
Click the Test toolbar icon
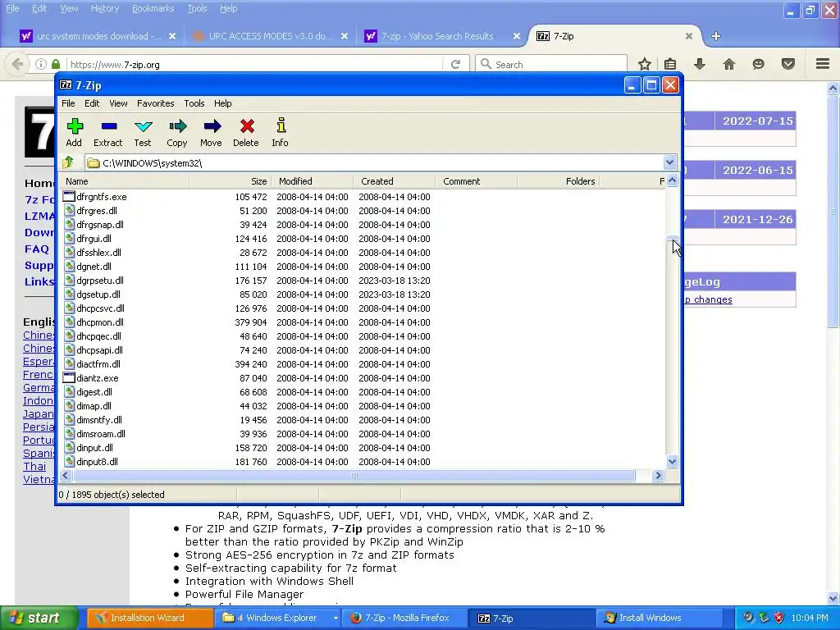point(143,127)
